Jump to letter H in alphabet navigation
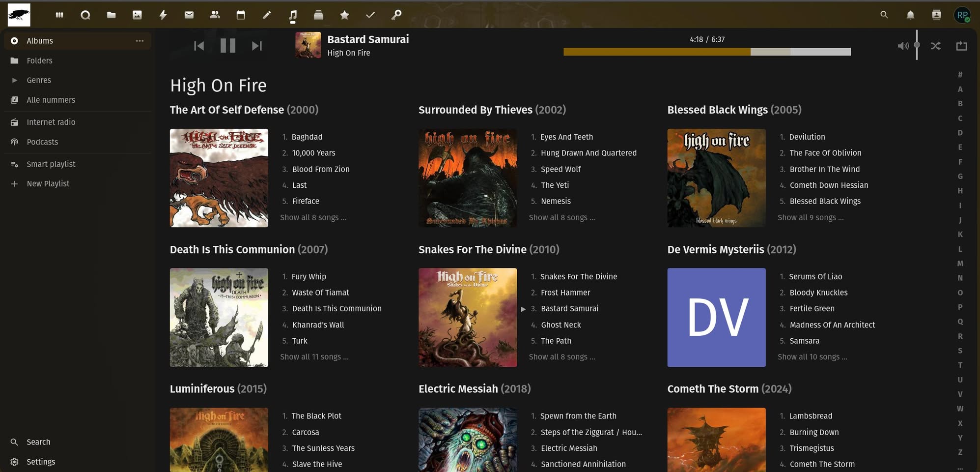The width and height of the screenshot is (980, 472). pos(960,191)
